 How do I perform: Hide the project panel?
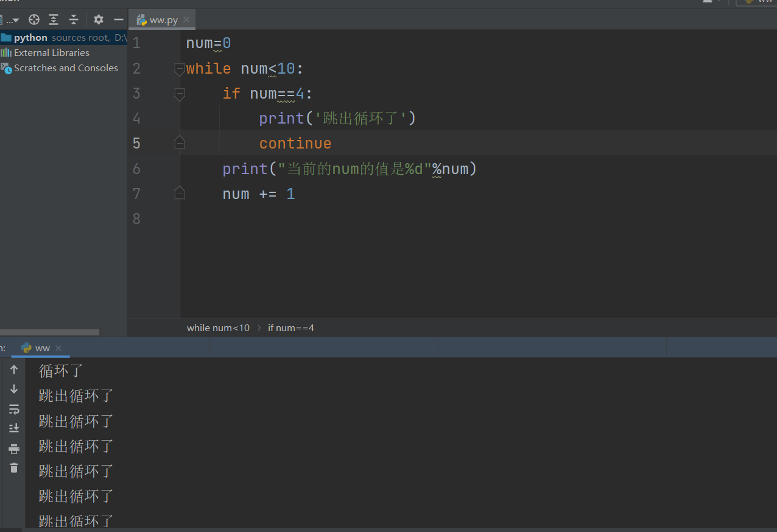coord(118,19)
